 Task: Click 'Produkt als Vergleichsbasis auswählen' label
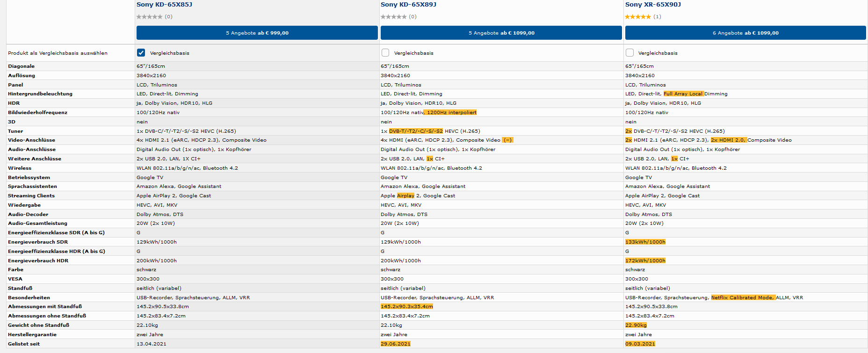pos(58,53)
